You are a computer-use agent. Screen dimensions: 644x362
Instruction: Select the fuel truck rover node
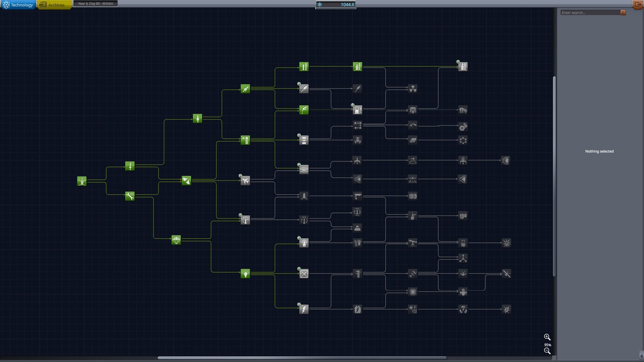(x=463, y=110)
